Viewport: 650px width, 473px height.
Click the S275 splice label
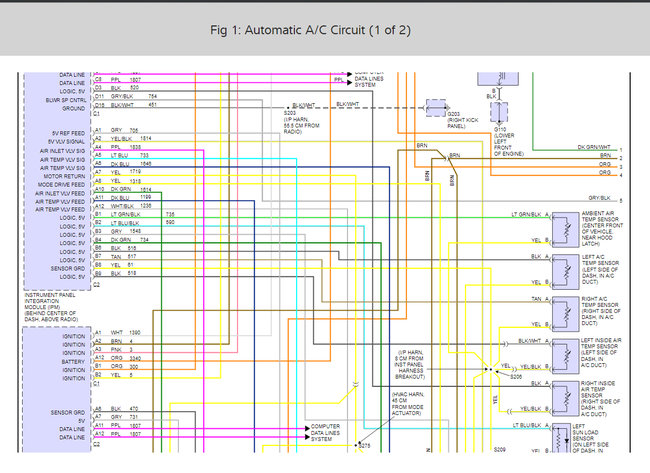(x=364, y=446)
